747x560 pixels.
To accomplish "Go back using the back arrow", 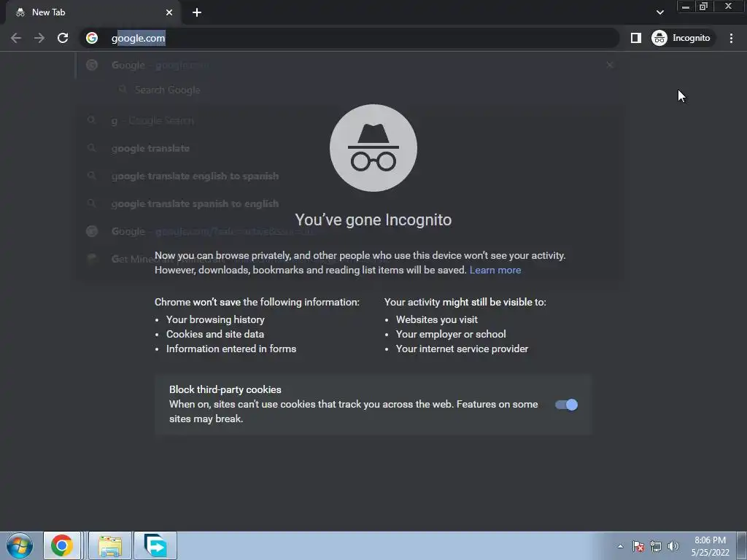I will point(16,38).
